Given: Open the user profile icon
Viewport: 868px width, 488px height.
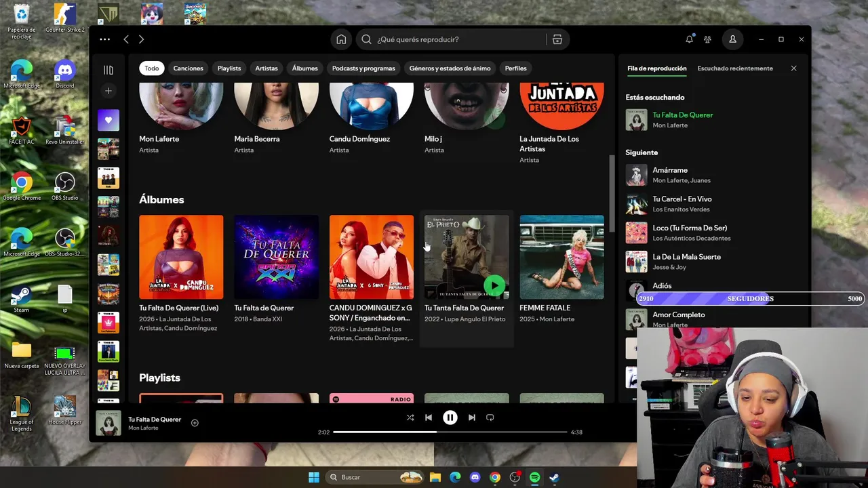Looking at the screenshot, I should 732,39.
